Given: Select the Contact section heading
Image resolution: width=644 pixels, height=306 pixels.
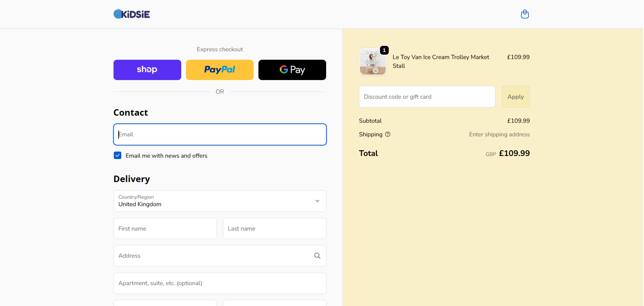Looking at the screenshot, I should tap(130, 112).
